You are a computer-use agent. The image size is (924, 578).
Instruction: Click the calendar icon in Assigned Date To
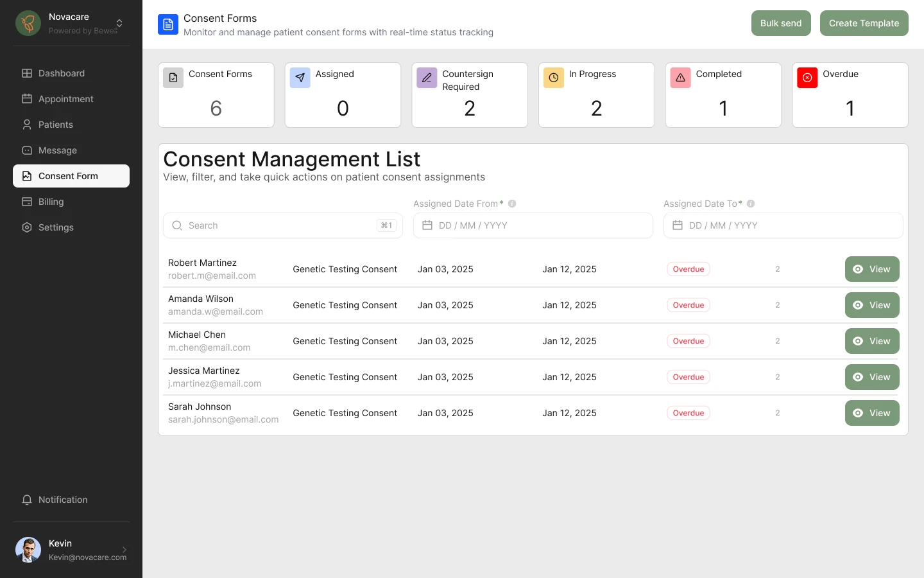pyautogui.click(x=678, y=225)
